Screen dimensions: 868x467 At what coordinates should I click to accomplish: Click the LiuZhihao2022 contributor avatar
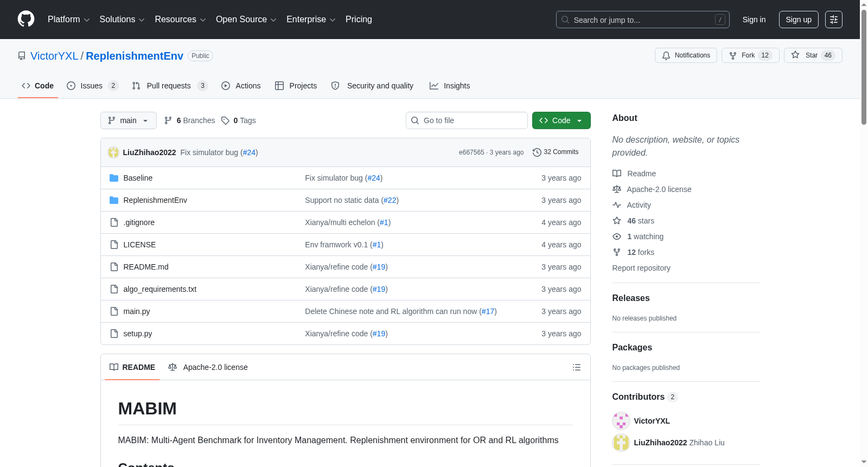[x=621, y=443]
